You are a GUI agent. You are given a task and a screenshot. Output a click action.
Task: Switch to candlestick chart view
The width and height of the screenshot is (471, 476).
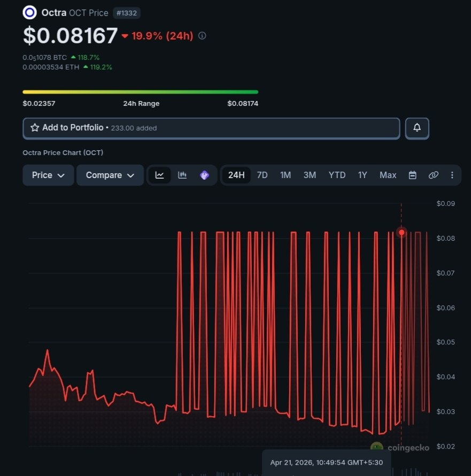(x=182, y=175)
